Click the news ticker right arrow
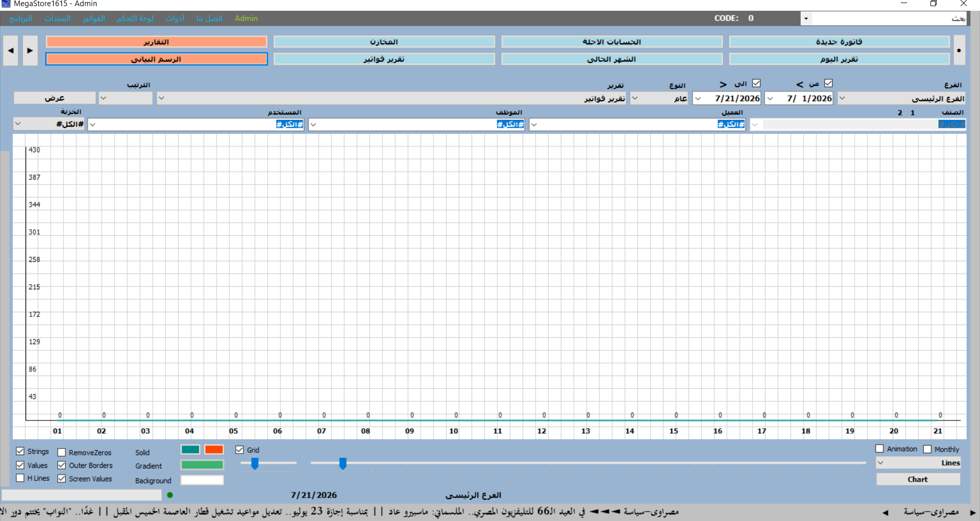 [x=973, y=512]
